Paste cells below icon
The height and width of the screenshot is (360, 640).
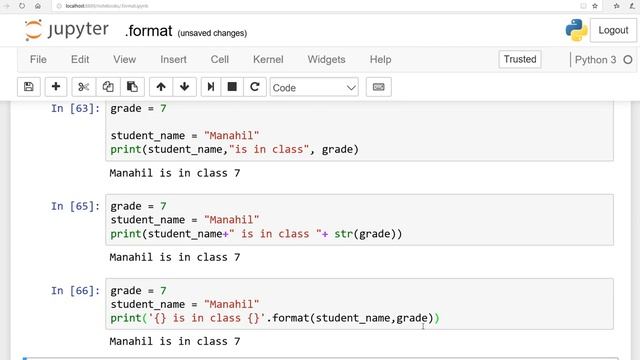pos(132,87)
